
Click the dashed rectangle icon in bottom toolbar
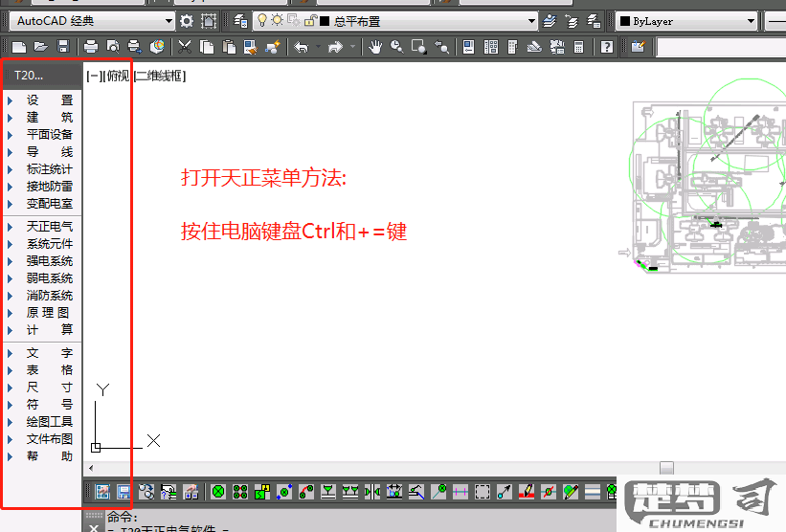[x=483, y=492]
